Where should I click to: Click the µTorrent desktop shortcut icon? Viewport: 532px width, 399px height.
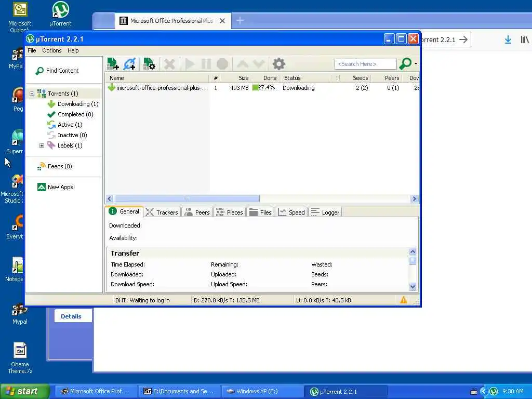(60, 14)
